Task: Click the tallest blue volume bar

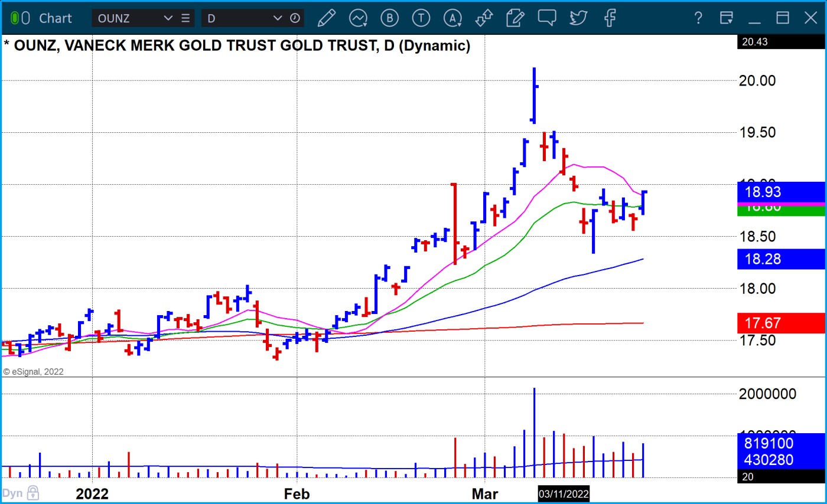Action: [x=534, y=433]
